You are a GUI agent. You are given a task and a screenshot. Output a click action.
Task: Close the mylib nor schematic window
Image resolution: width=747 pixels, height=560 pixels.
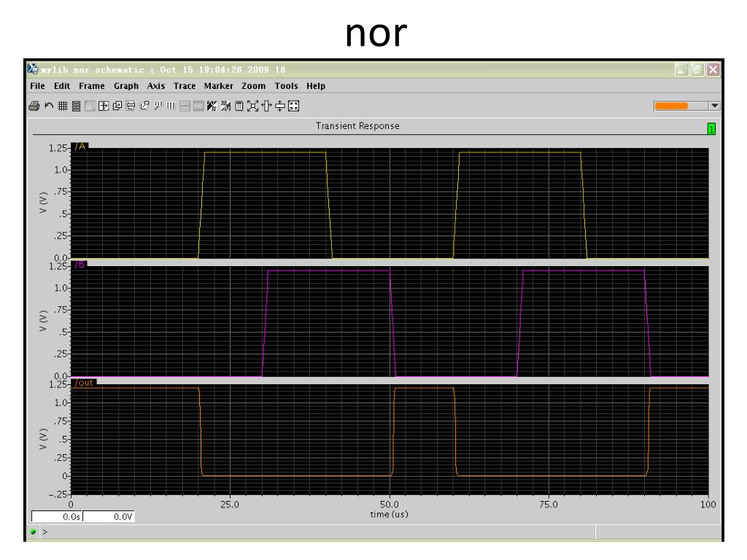713,69
